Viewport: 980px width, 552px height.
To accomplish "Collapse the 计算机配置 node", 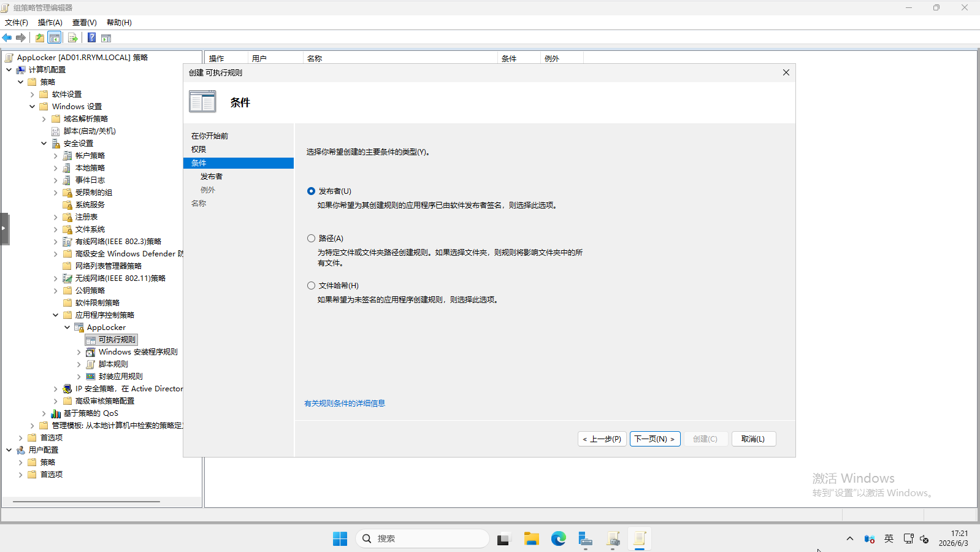I will click(9, 70).
